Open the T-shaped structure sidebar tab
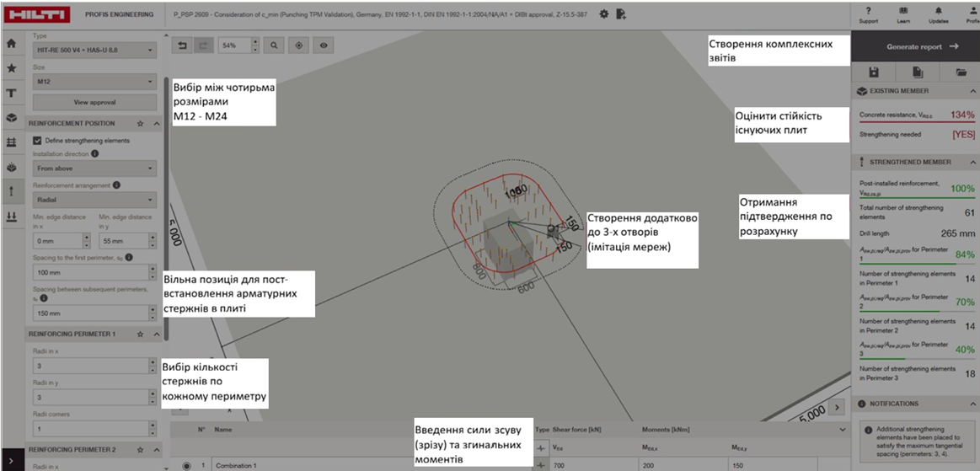This screenshot has height=471, width=980. coord(11,93)
